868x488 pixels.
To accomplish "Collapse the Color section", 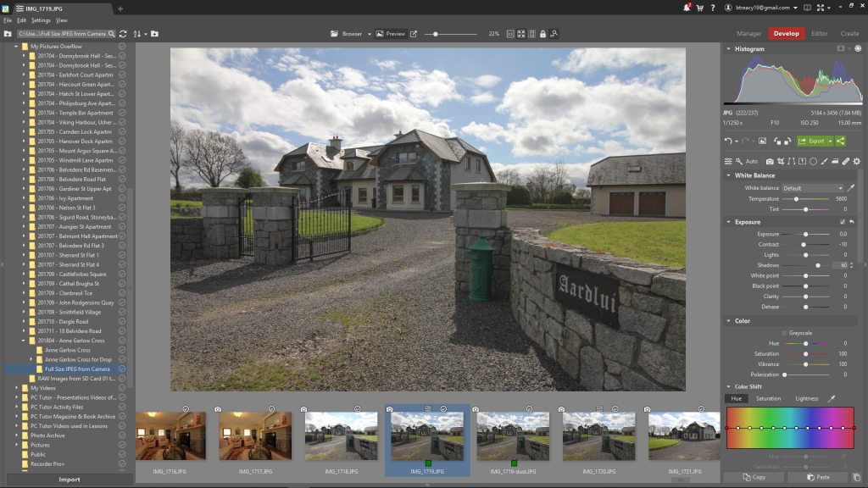I will click(x=728, y=321).
